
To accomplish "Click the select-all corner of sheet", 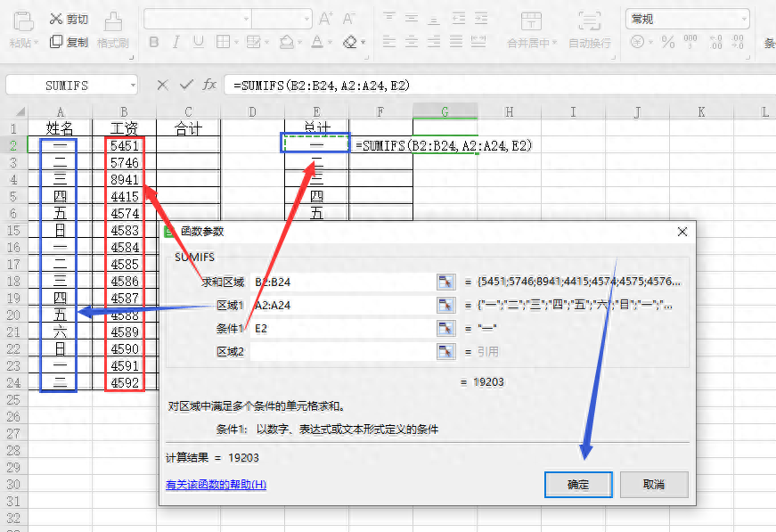I will 19,112.
